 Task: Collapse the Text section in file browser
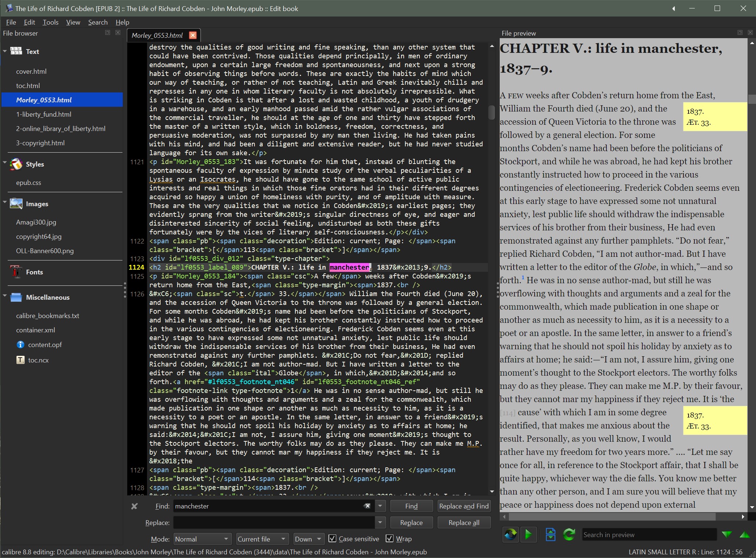pyautogui.click(x=5, y=52)
